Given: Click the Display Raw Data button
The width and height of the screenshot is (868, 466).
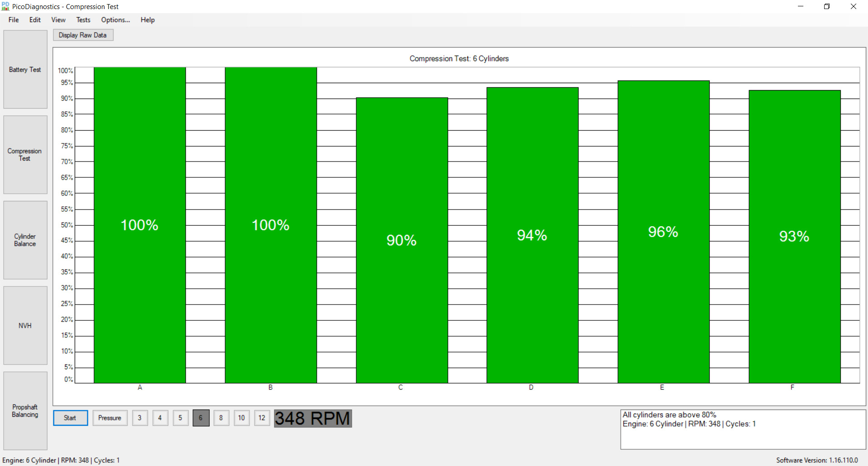Looking at the screenshot, I should pos(83,35).
